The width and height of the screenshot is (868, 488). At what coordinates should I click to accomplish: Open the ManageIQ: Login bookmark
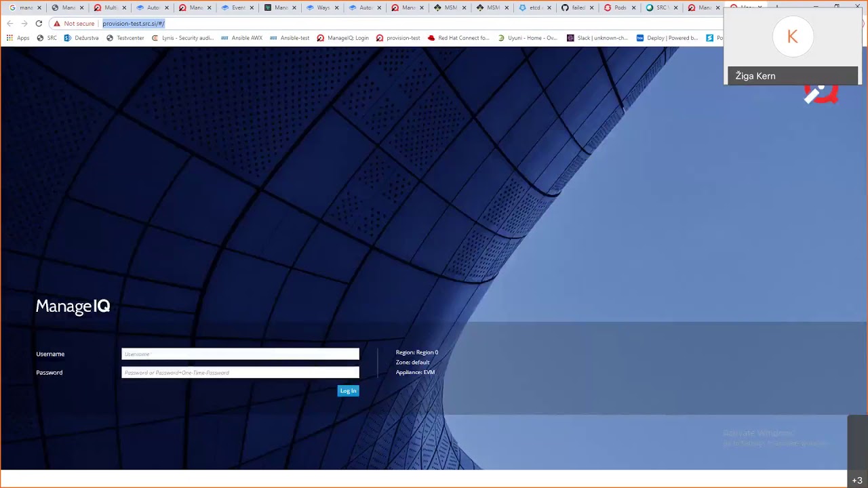[x=343, y=38]
